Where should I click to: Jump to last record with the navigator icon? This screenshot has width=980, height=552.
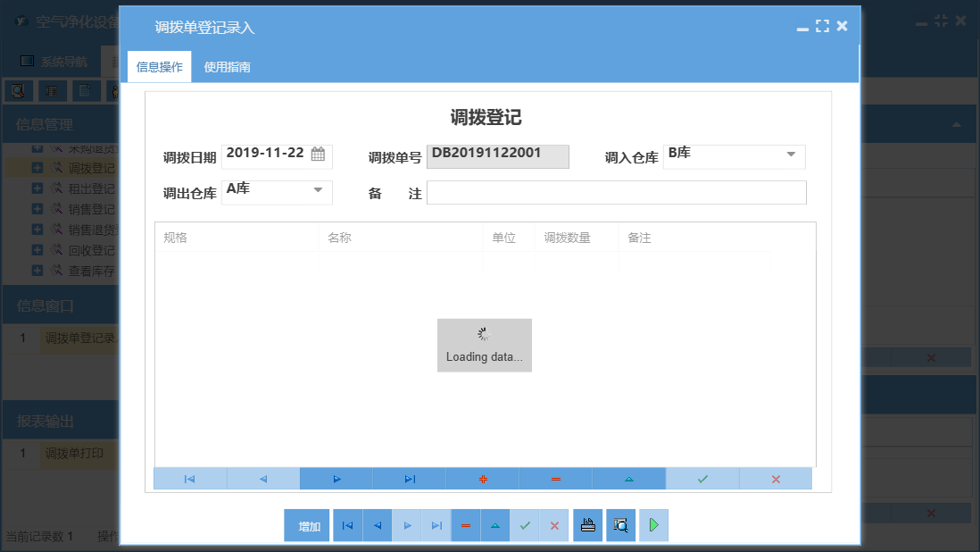409,479
